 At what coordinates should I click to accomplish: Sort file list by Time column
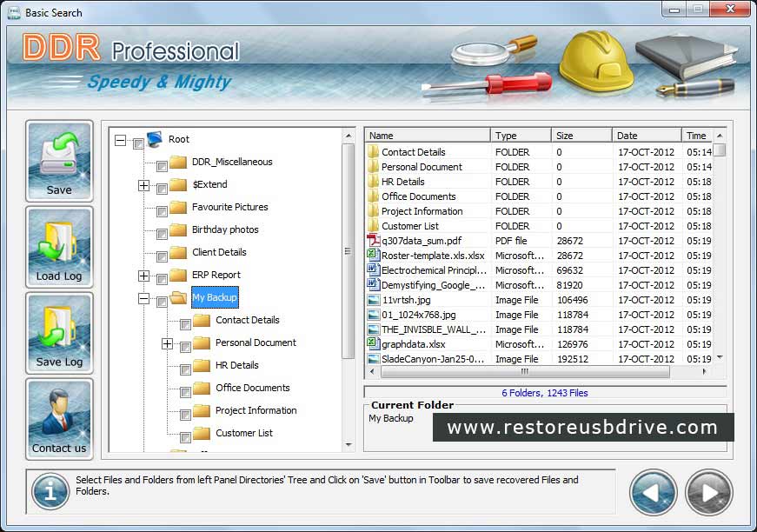(698, 136)
